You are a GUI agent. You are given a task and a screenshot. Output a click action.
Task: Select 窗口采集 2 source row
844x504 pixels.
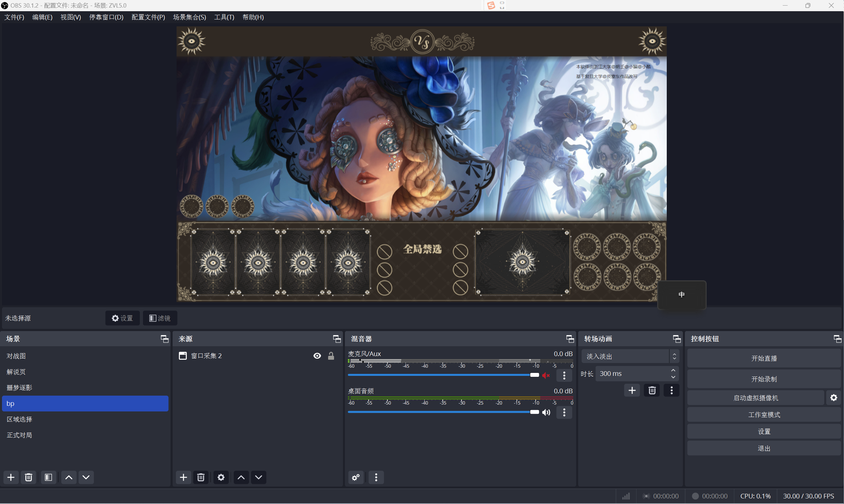coord(257,355)
